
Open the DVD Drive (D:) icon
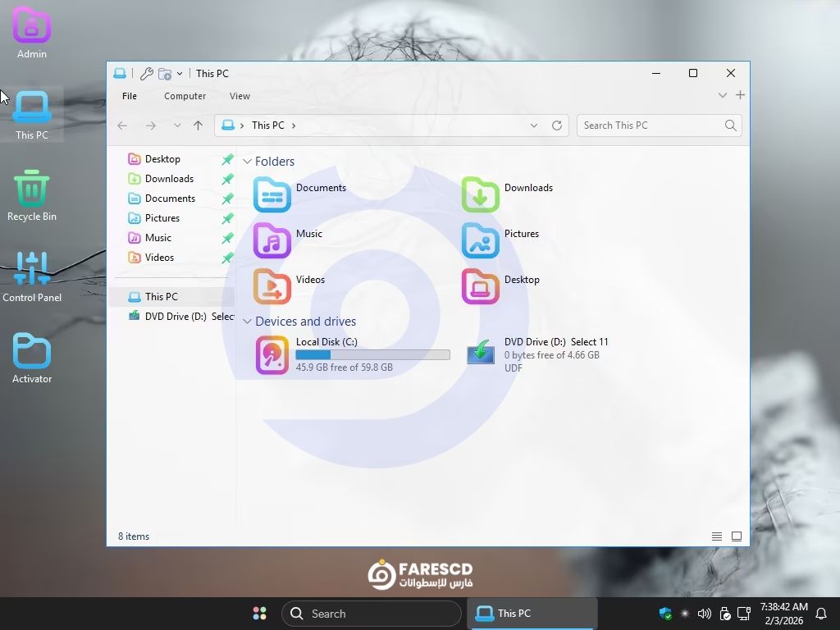[x=481, y=354]
